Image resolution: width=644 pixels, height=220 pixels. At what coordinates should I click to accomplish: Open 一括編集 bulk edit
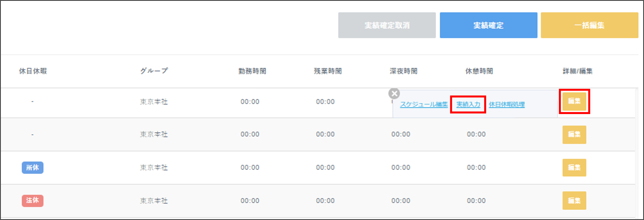tap(589, 25)
